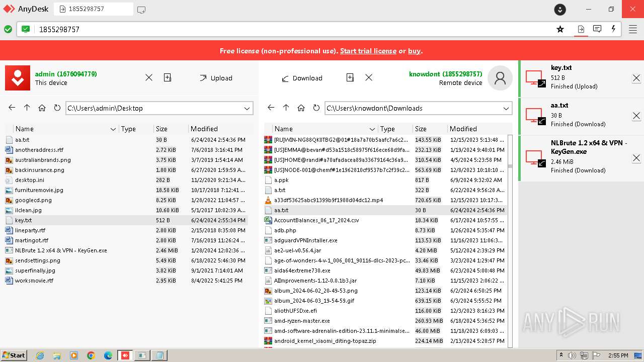Refresh the local Desktop file list
Image resolution: width=644 pixels, height=362 pixels.
pos(57,108)
